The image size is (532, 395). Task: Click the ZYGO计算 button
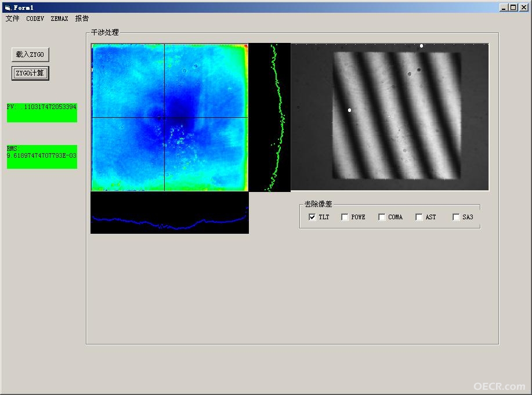30,73
